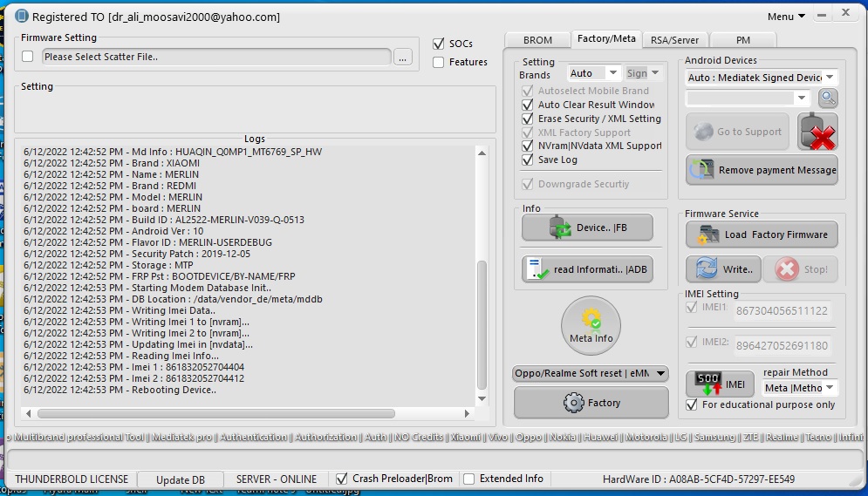
Task: Toggle NVram|NVdata XML Support checkbox
Action: click(528, 146)
